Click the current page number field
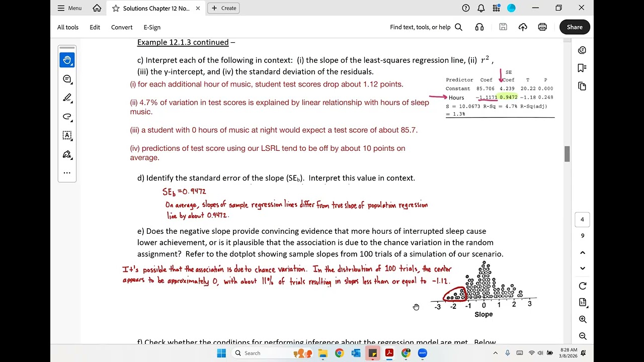 [582, 220]
